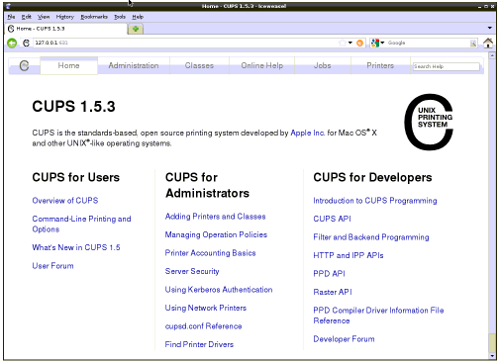Go to browser home icon

pyautogui.click(x=488, y=43)
